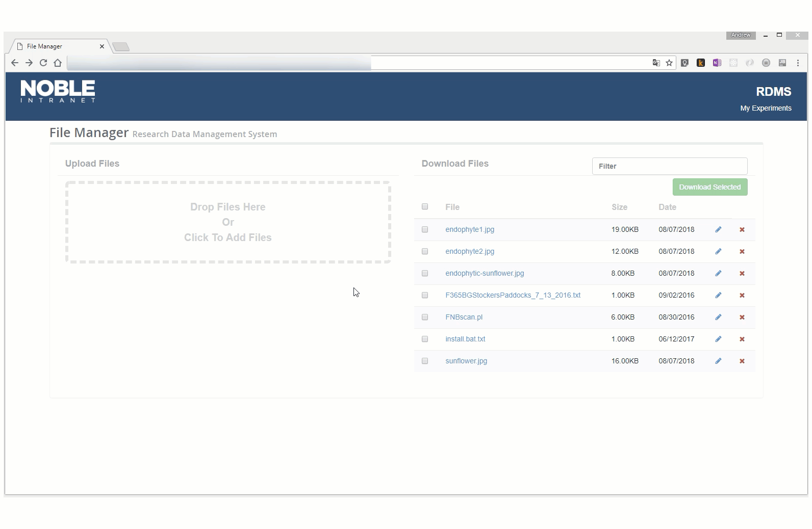The image size is (812, 529).
Task: Open the Chrome three-dot menu
Action: 798,63
